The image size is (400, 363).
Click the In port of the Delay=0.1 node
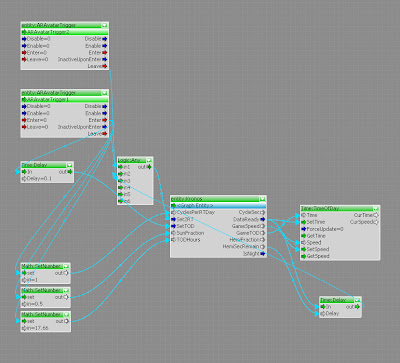pyautogui.click(x=24, y=172)
